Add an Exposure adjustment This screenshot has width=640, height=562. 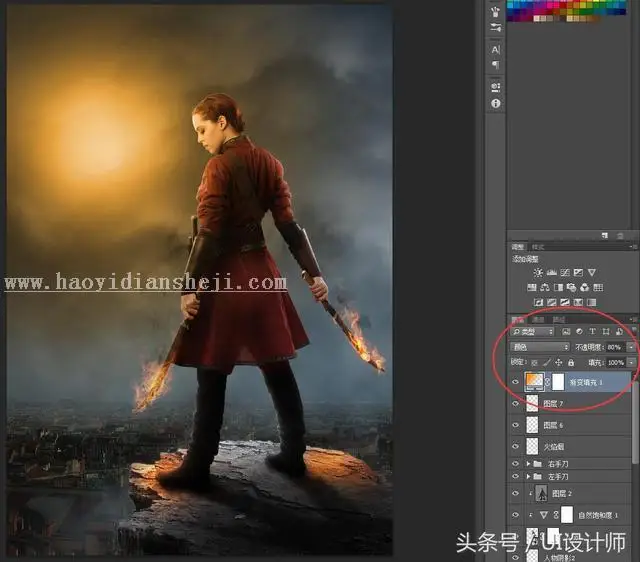578,272
